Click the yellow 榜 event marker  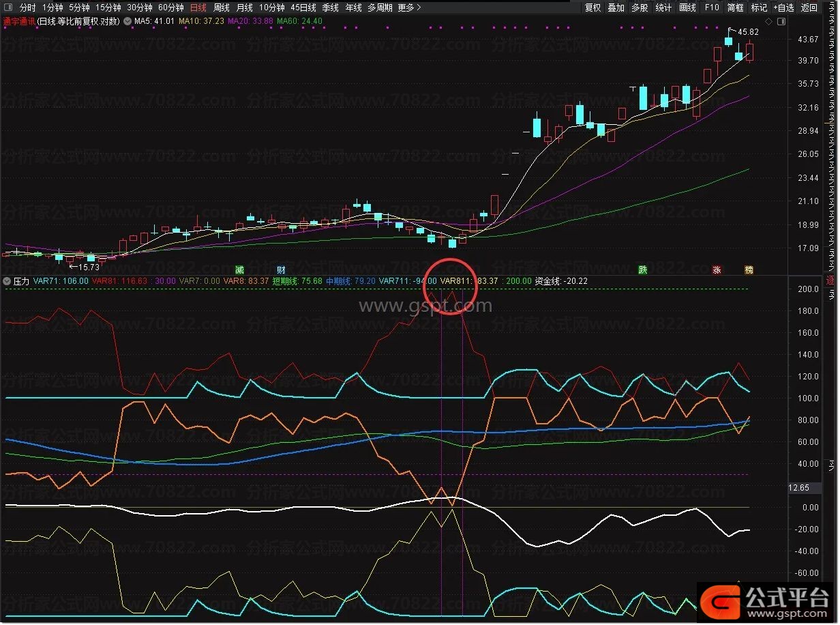click(x=749, y=270)
